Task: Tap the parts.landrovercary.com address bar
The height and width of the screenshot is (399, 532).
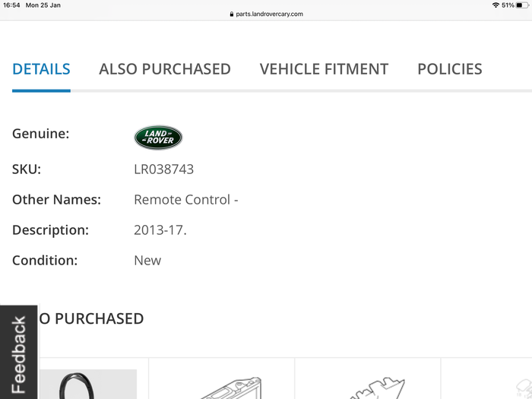Action: (266, 14)
